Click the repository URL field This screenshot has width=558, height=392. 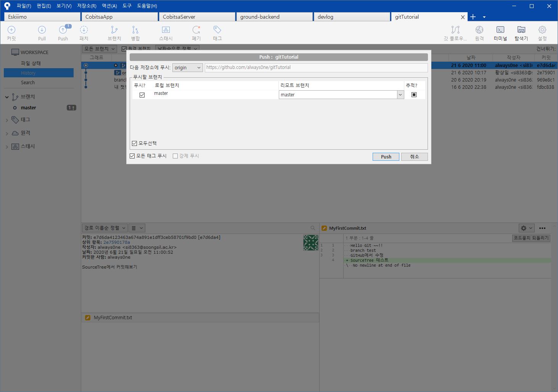pyautogui.click(x=316, y=67)
